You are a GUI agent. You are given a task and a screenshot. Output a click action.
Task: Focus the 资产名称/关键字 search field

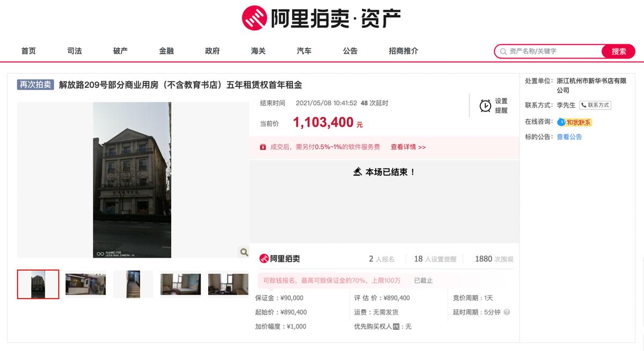(x=548, y=52)
